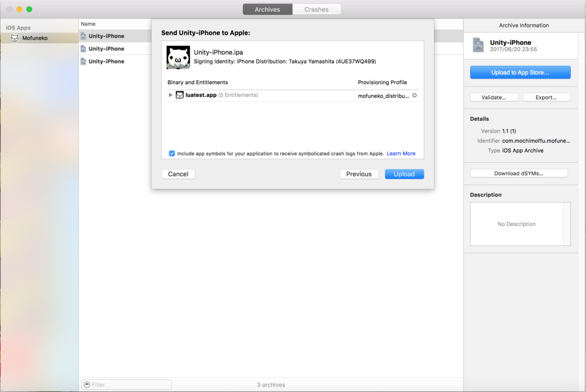Image resolution: width=586 pixels, height=392 pixels.
Task: Click the archive document icon in Archive Information
Action: [478, 45]
